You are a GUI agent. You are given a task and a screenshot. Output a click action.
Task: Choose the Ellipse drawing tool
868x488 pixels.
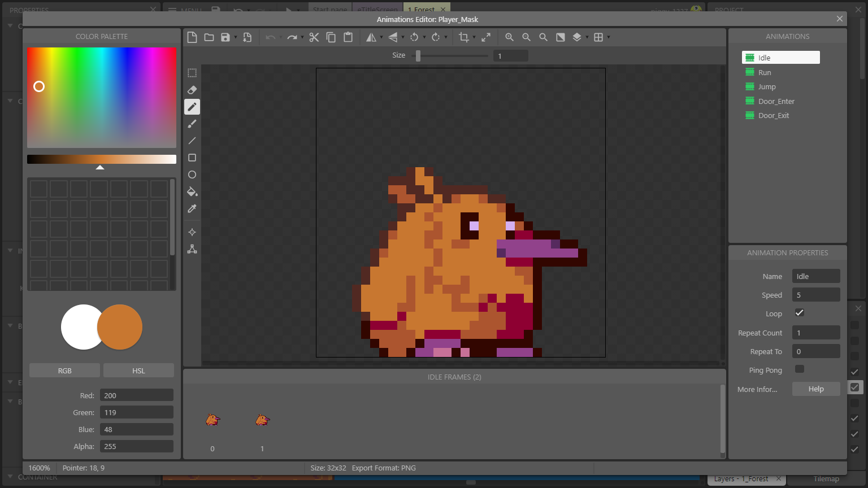(192, 175)
